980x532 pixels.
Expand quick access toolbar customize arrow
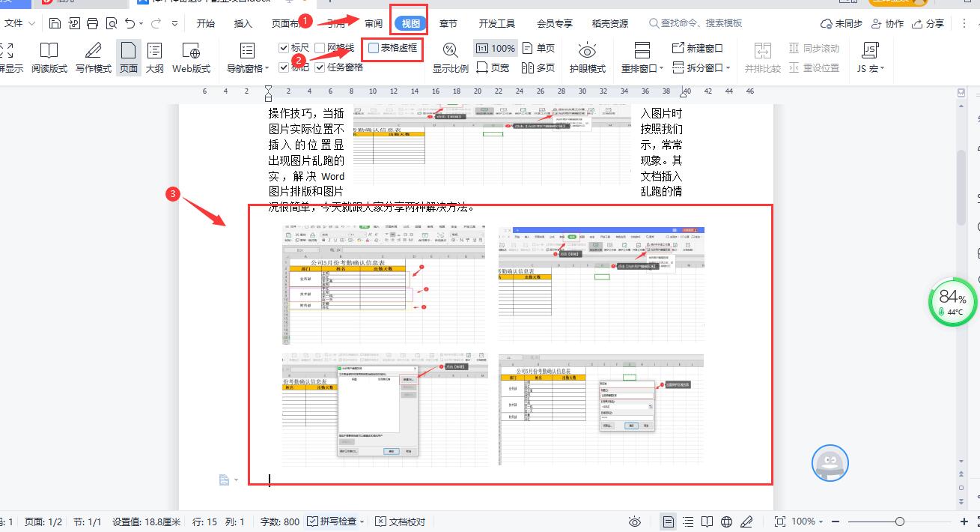point(175,23)
